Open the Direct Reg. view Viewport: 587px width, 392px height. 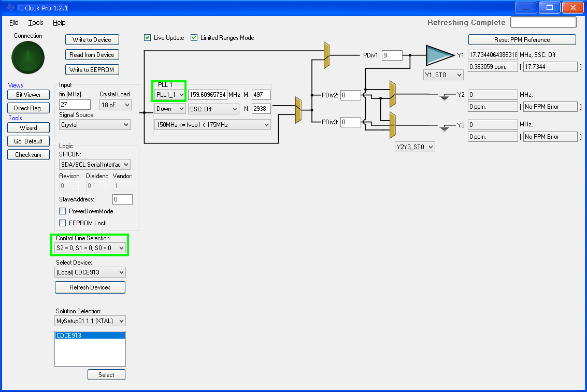[28, 108]
